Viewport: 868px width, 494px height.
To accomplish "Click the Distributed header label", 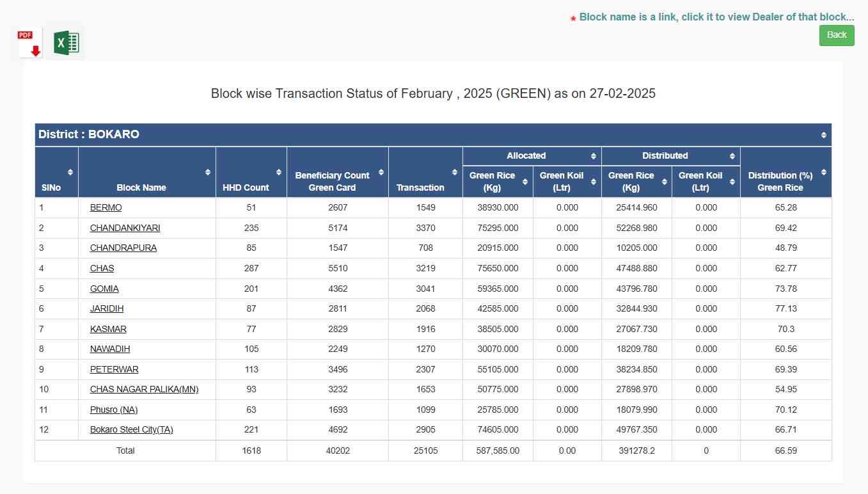I will [665, 155].
